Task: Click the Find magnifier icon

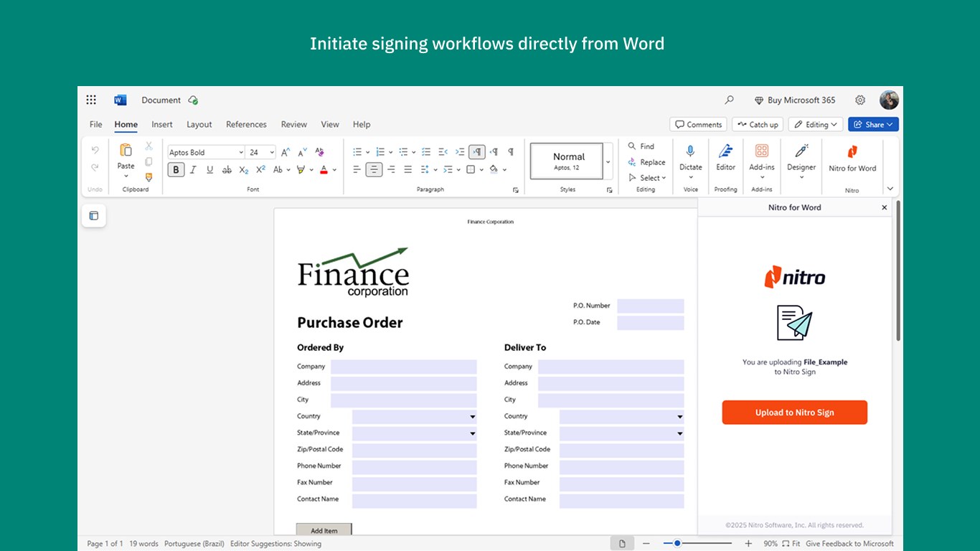Action: click(632, 146)
